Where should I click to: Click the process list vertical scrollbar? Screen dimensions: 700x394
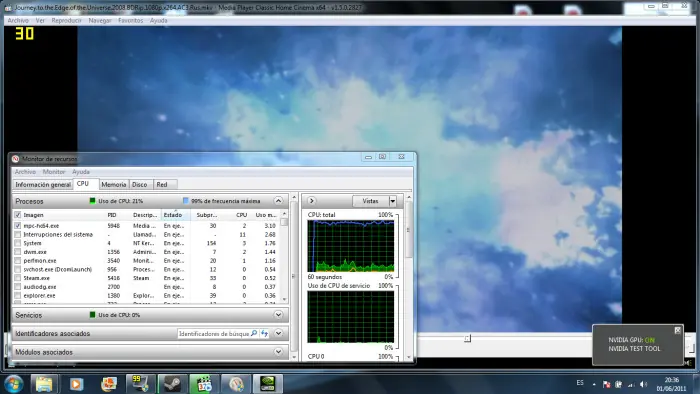click(284, 257)
